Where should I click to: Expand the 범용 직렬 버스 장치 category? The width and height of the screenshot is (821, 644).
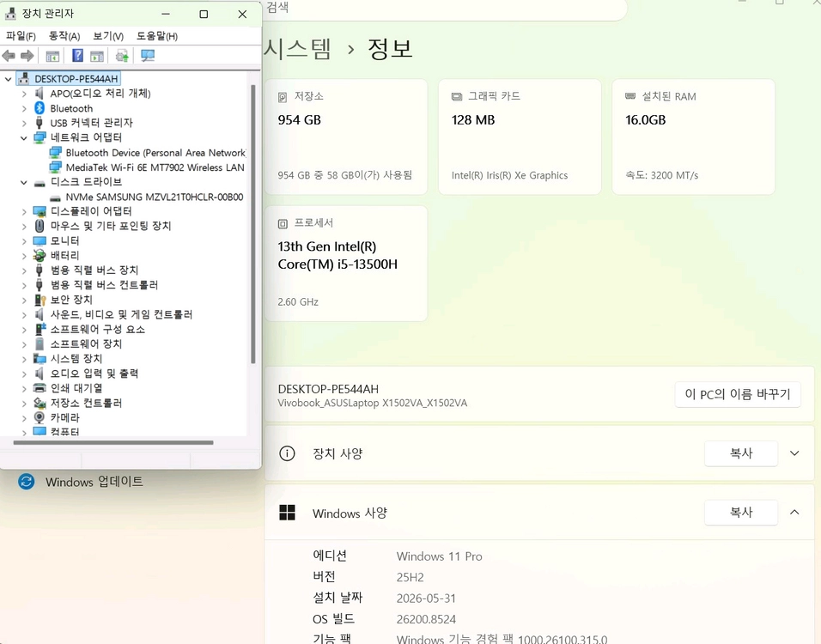click(24, 270)
